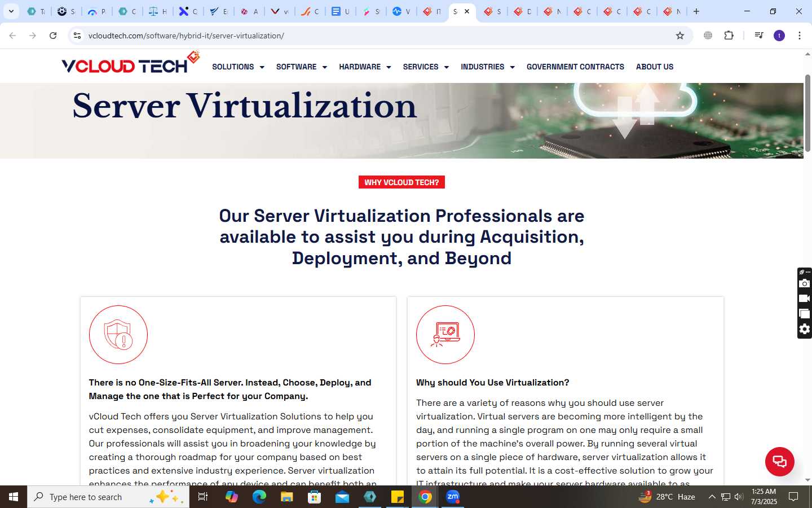Click the video record icon in side panel
812x508 pixels.
(x=805, y=299)
